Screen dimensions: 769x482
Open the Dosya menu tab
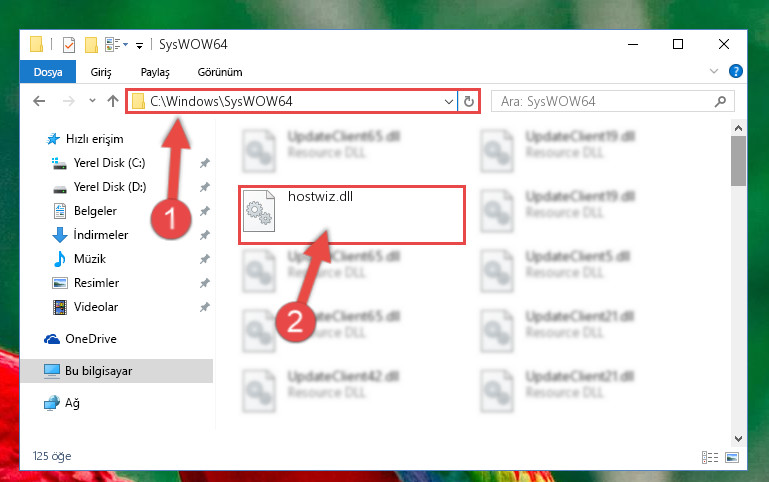[48, 72]
